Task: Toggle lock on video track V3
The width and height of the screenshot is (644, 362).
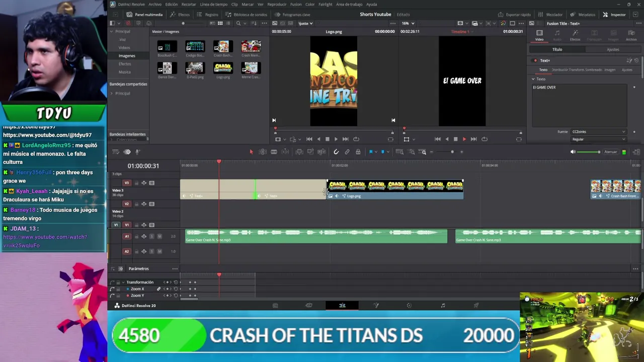Action: click(136, 183)
